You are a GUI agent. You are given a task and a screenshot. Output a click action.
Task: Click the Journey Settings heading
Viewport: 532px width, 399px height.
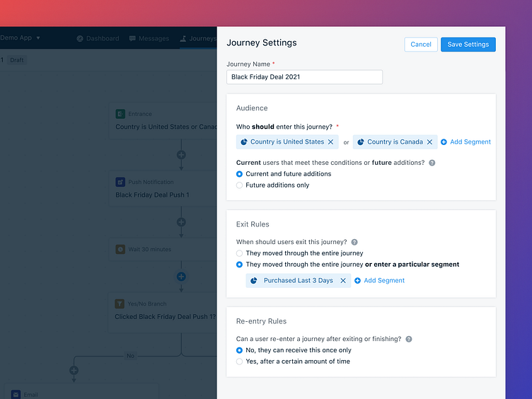pyautogui.click(x=262, y=43)
